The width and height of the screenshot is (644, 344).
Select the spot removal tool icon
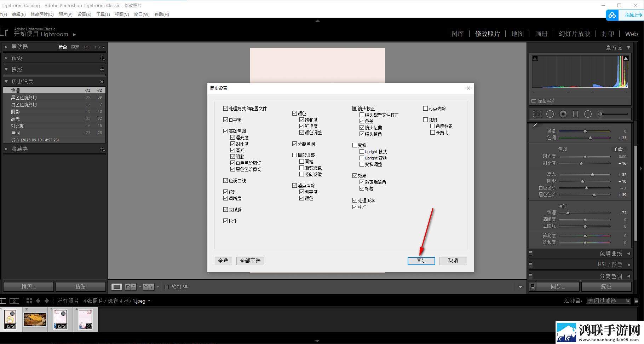click(x=551, y=114)
